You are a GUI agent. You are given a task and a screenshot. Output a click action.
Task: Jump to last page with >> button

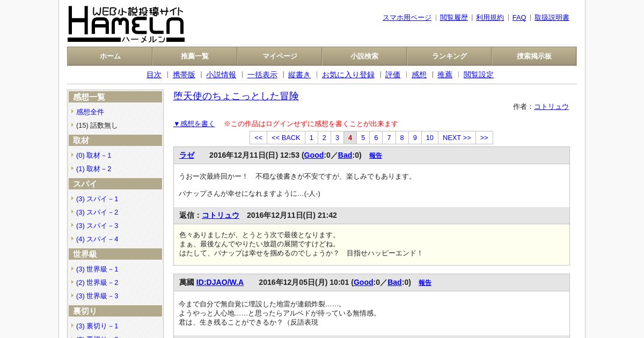(x=484, y=138)
